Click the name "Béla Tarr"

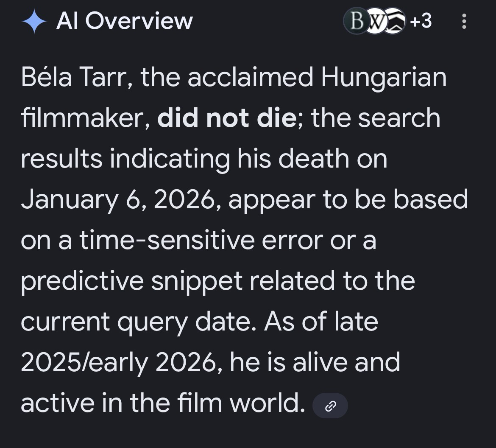coord(75,77)
